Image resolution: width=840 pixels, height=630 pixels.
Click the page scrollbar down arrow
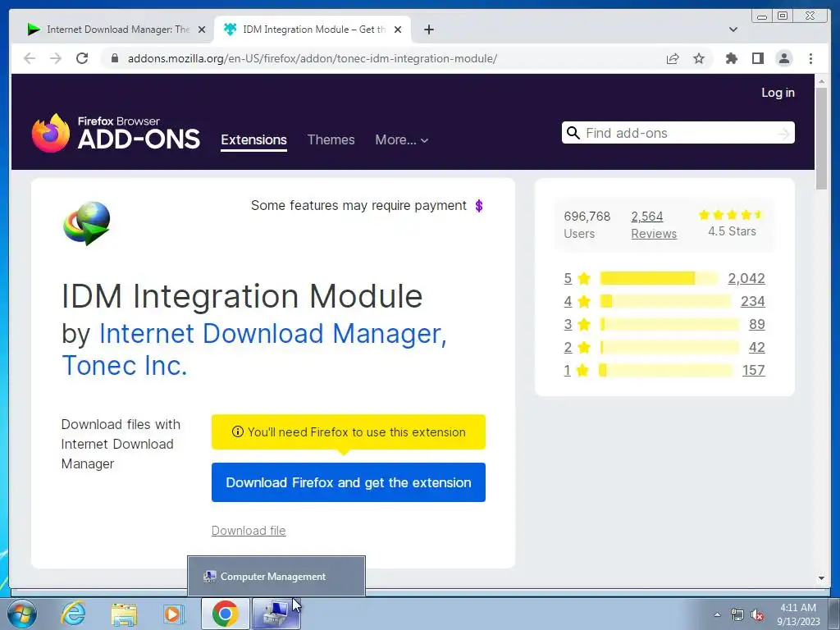point(821,578)
